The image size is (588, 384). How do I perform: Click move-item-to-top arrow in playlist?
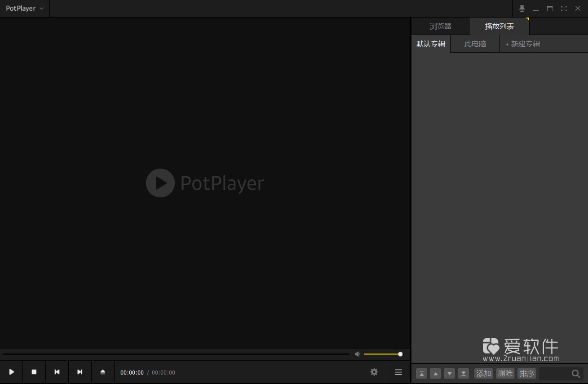coord(421,374)
